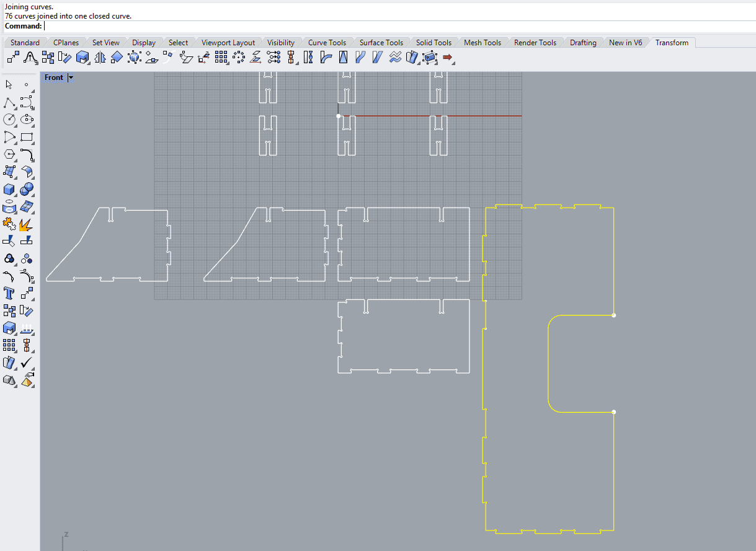Select the Analyze direction icon in the sidebar
Screen dimensions: 756x551
click(x=27, y=328)
